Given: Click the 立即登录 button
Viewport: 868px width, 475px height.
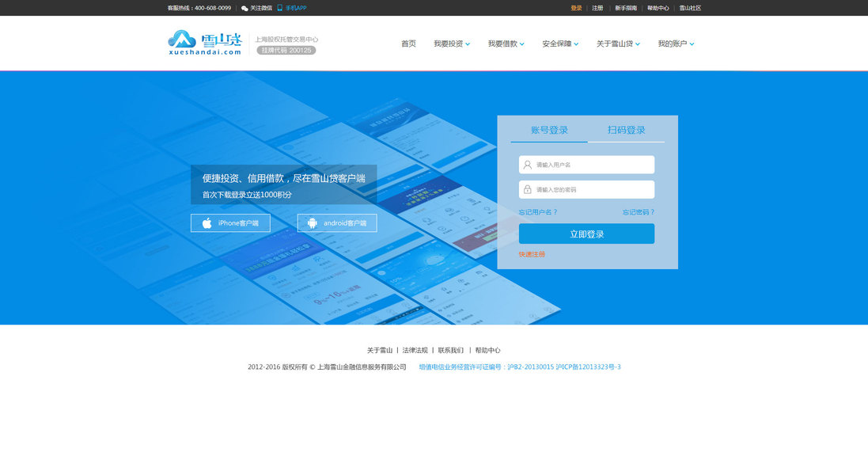Looking at the screenshot, I should coord(586,234).
